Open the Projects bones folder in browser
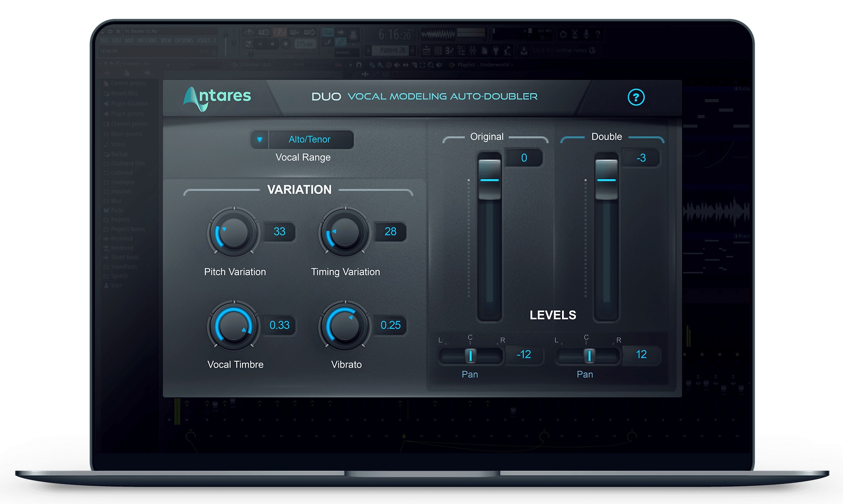The width and height of the screenshot is (843, 504). [124, 229]
